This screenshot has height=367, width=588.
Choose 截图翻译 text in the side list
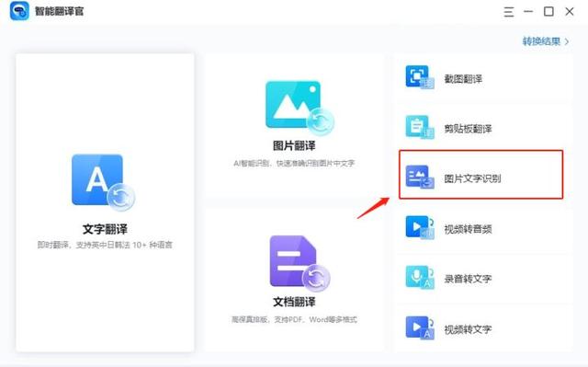pos(463,79)
